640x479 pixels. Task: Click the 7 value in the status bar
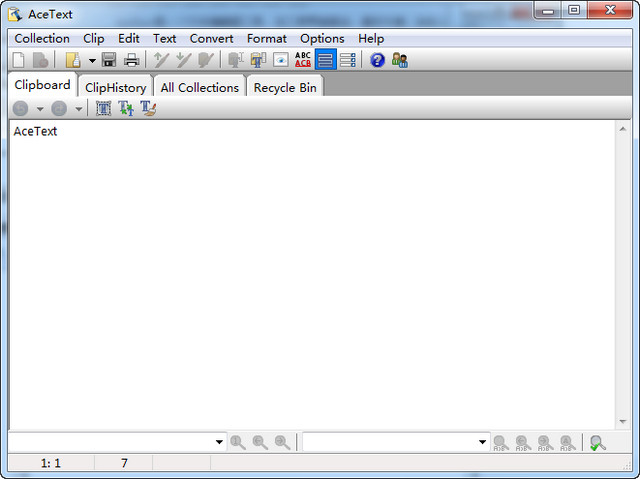coord(124,463)
